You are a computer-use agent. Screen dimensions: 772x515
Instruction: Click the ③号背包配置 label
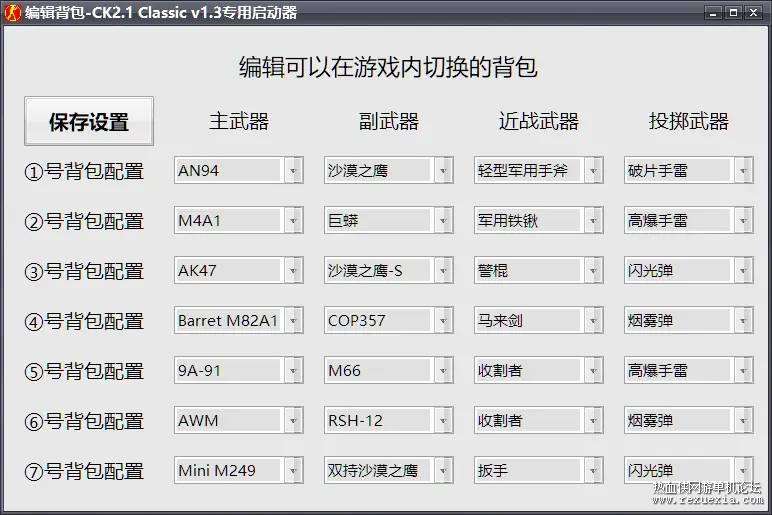pos(84,271)
